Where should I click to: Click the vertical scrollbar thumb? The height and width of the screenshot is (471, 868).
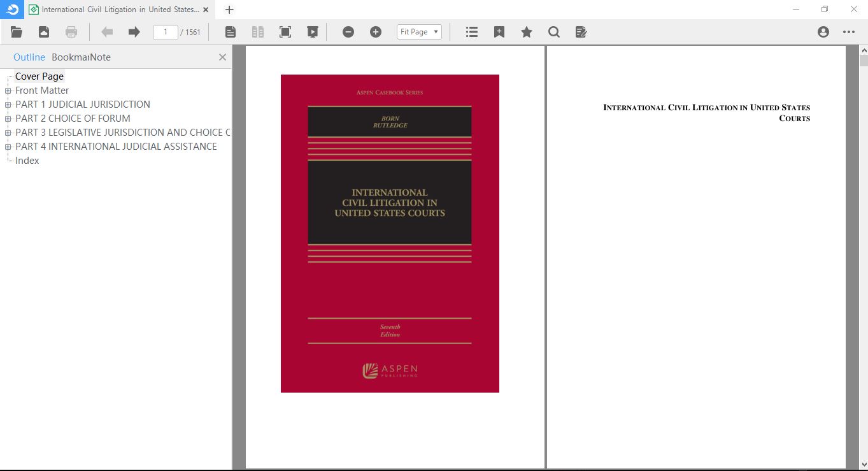point(864,61)
